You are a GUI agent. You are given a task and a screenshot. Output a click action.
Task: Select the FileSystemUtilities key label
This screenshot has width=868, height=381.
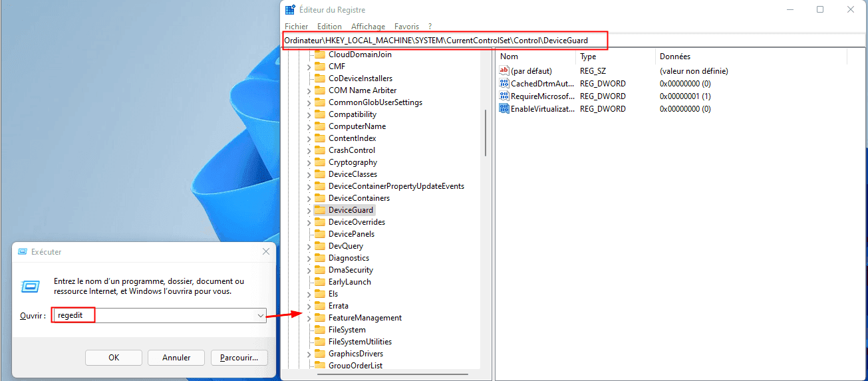click(x=360, y=342)
